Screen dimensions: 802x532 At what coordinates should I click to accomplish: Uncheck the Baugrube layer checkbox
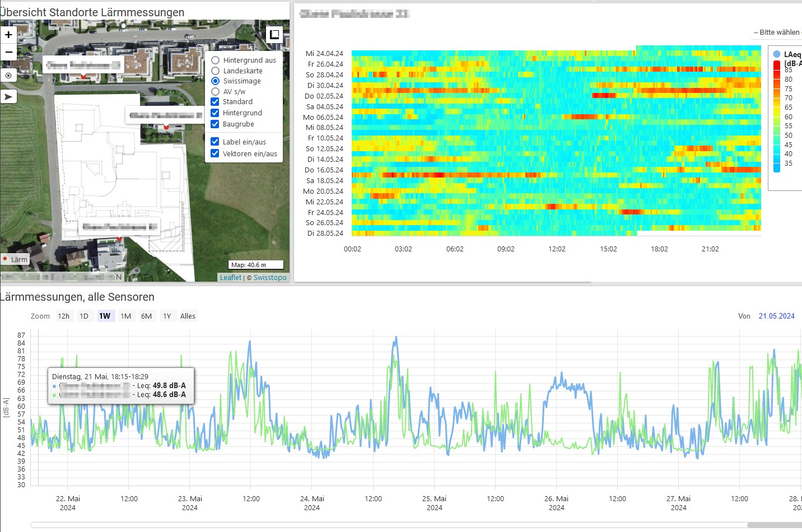(x=215, y=124)
